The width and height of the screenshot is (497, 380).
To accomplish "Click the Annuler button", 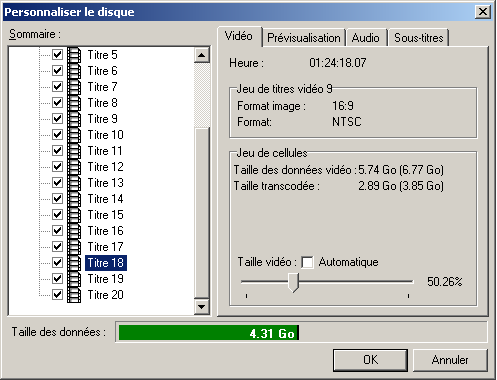I will [x=450, y=360].
